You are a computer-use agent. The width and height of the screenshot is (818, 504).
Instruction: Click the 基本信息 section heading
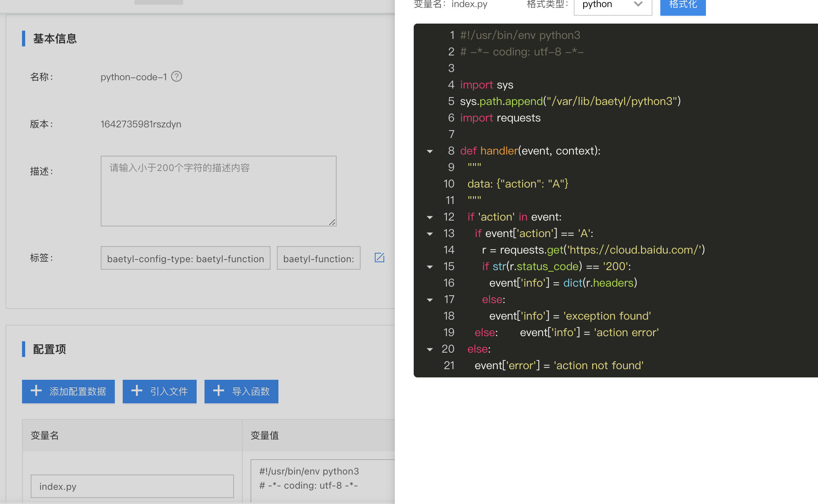[55, 39]
